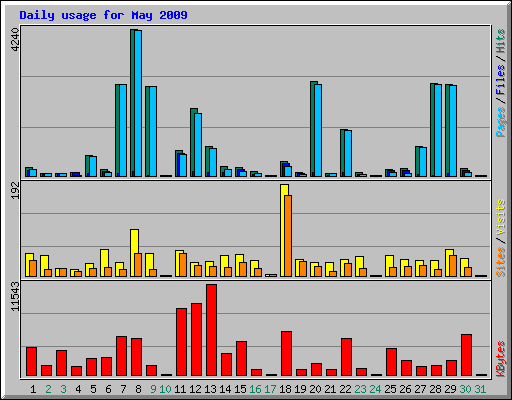Click day 4 on the x-axis
The image size is (512, 400).
click(x=78, y=389)
